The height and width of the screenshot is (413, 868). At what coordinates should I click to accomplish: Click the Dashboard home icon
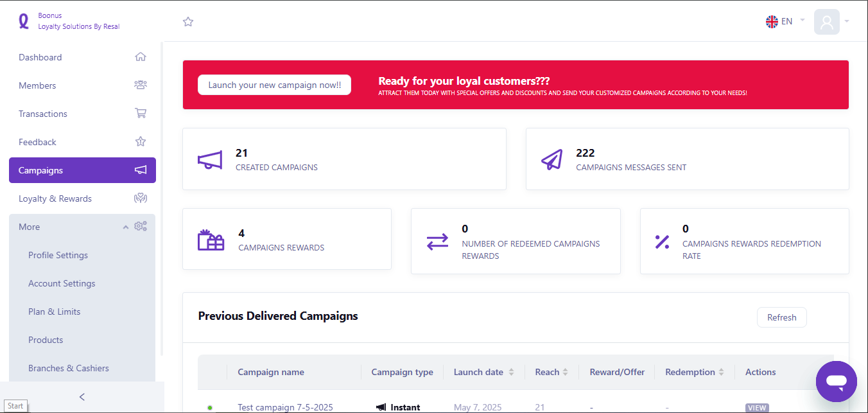pyautogui.click(x=141, y=57)
